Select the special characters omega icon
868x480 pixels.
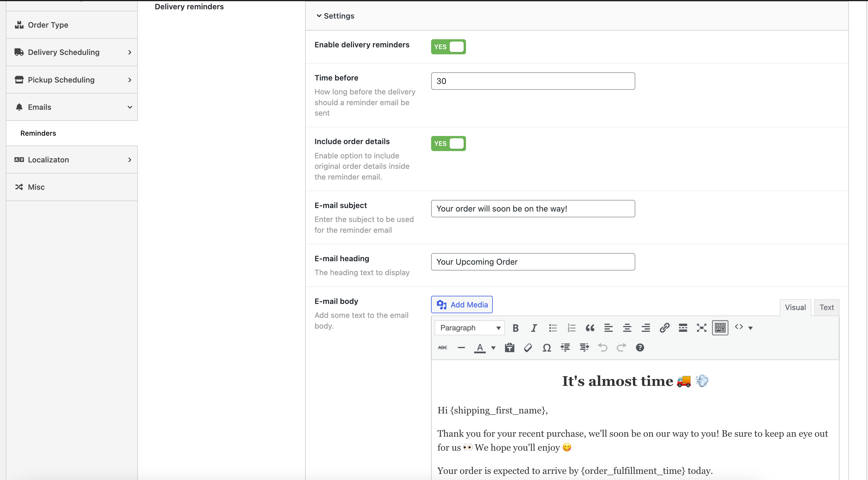545,347
